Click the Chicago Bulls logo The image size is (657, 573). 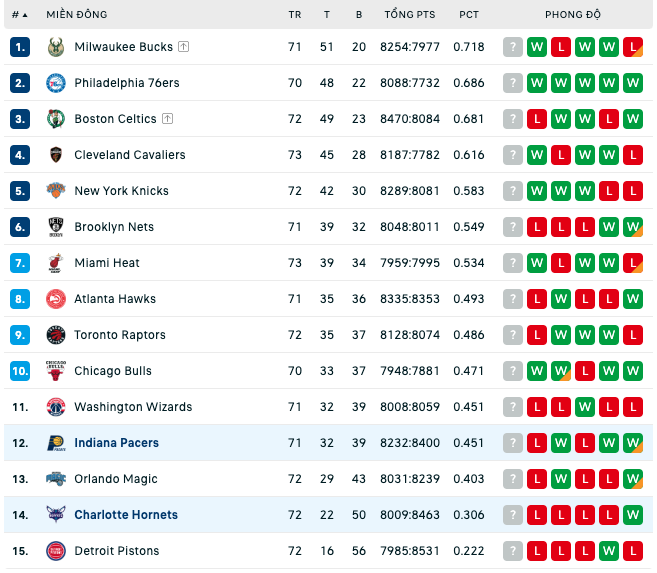coord(56,371)
